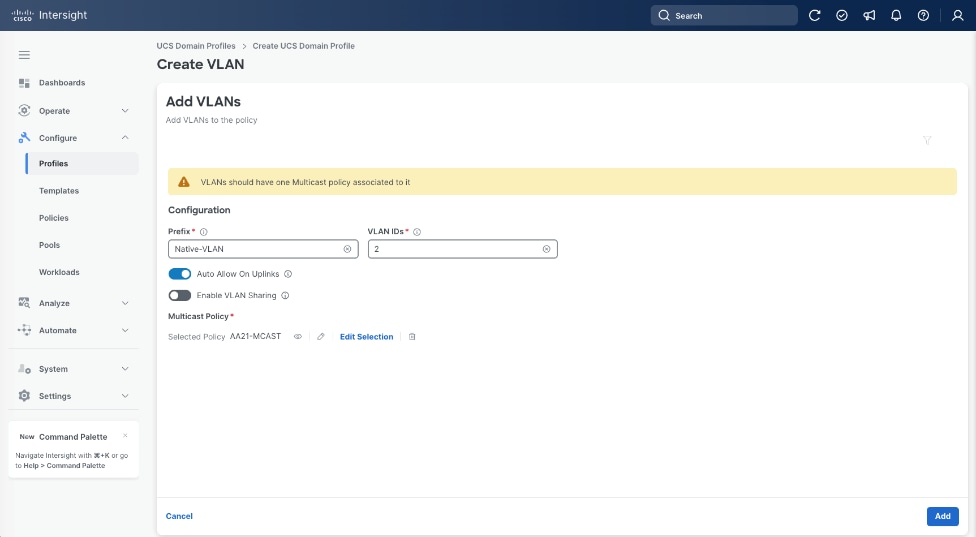Image resolution: width=976 pixels, height=537 pixels.
Task: Click the Settings gear icon
Action: [24, 396]
